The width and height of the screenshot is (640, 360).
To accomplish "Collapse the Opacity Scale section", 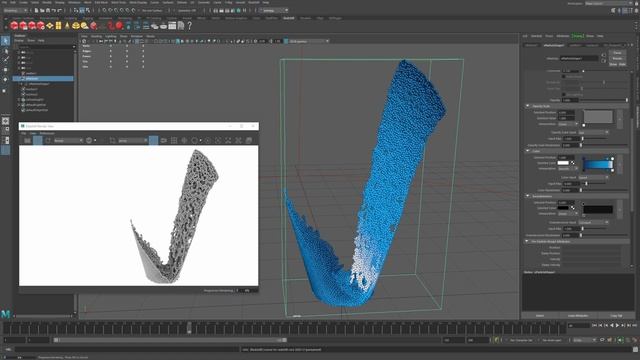I will [x=528, y=106].
